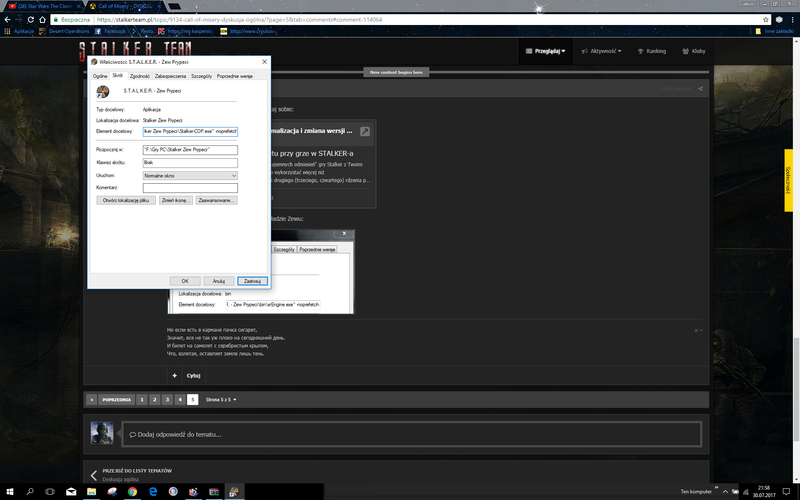This screenshot has height=500, width=800.
Task: Click the empty Komentarz field
Action: pyautogui.click(x=190, y=188)
